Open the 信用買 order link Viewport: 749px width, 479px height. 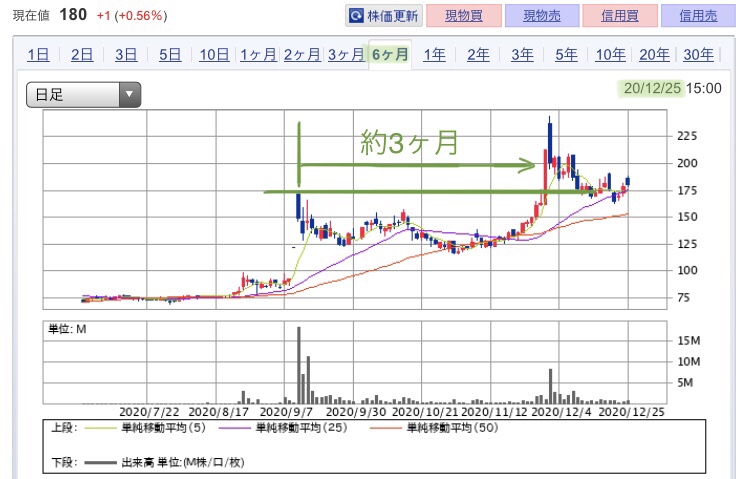(620, 16)
